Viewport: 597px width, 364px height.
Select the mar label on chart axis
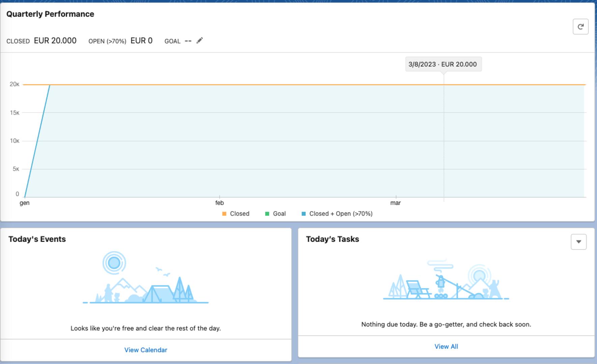click(396, 203)
